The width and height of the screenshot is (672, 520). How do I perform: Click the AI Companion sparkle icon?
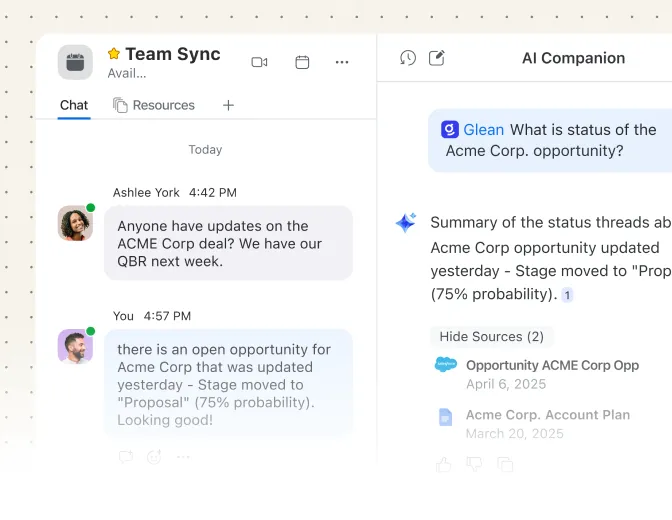click(x=406, y=222)
